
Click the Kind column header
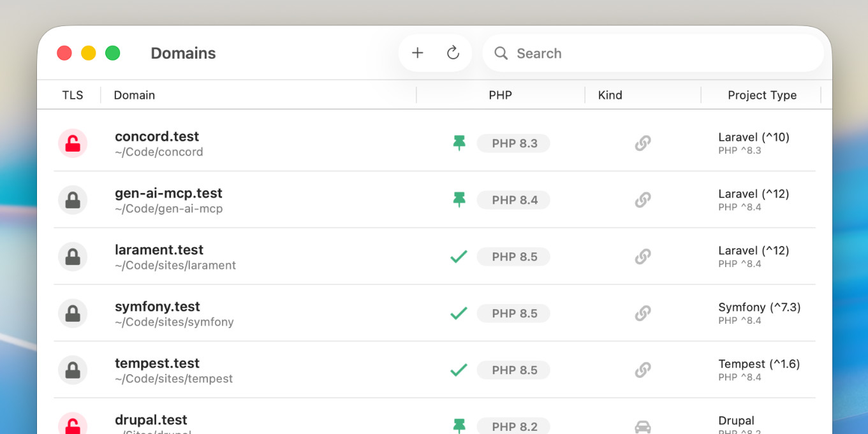[610, 95]
